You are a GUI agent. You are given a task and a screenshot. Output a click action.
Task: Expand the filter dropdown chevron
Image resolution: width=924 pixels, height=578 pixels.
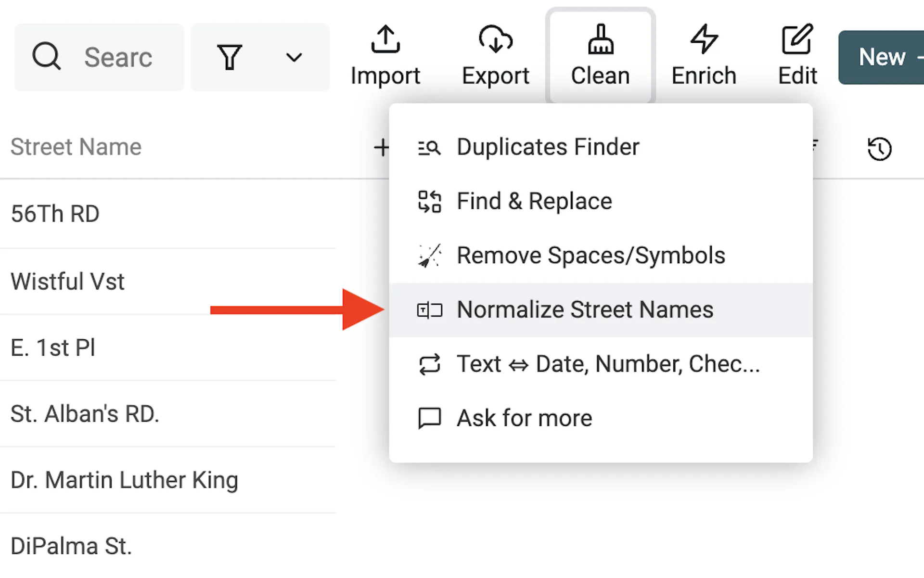point(294,58)
